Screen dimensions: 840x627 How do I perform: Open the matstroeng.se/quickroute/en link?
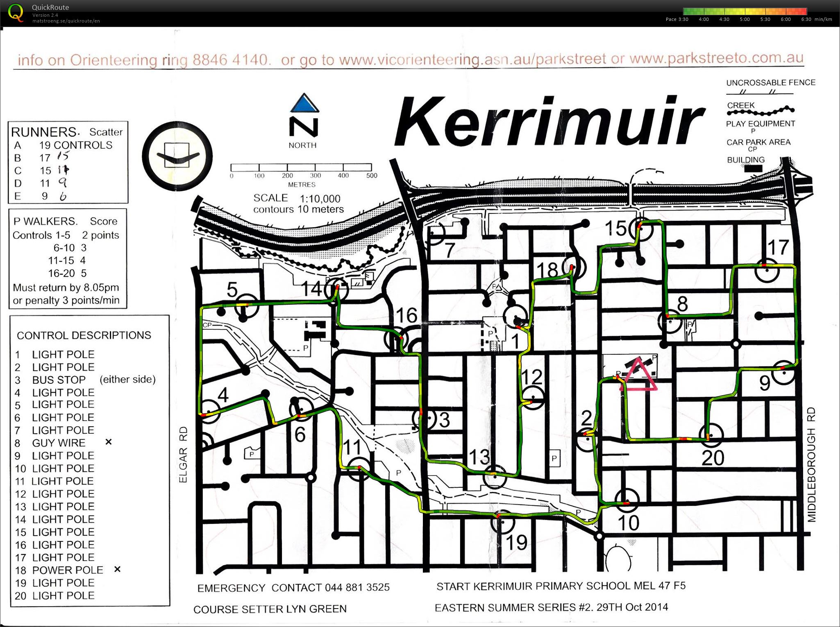[66, 21]
